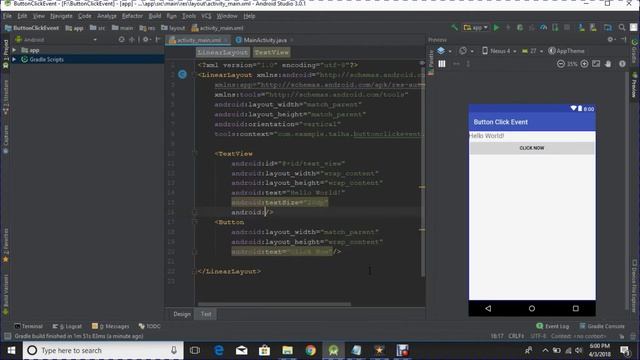640x360 pixels.
Task: Switch to the Text tab
Action: [206, 314]
